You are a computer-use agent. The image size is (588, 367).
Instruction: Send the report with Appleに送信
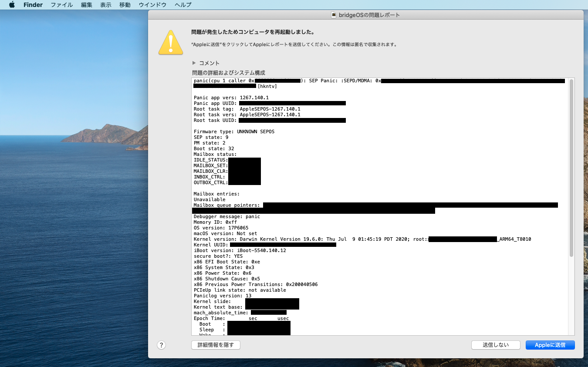[550, 345]
